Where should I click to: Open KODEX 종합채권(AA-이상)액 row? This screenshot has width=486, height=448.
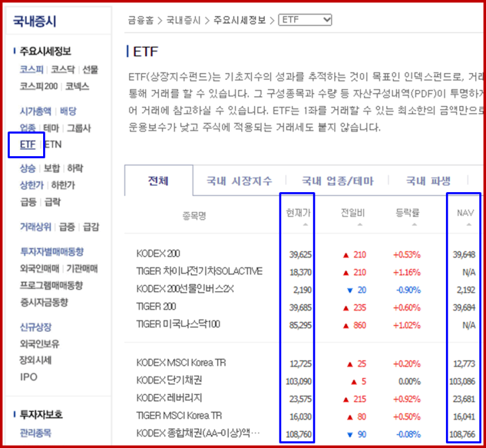coord(198,433)
